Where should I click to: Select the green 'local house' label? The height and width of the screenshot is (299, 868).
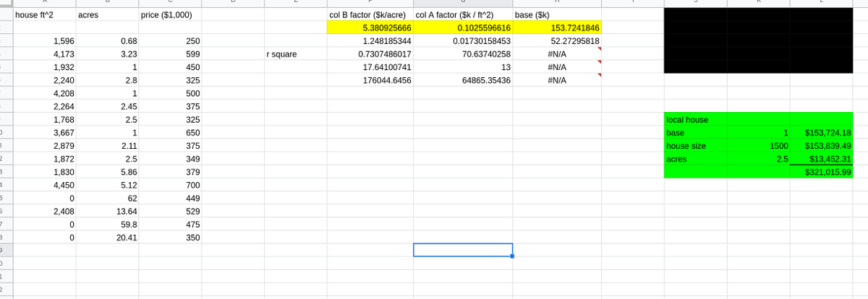point(695,119)
